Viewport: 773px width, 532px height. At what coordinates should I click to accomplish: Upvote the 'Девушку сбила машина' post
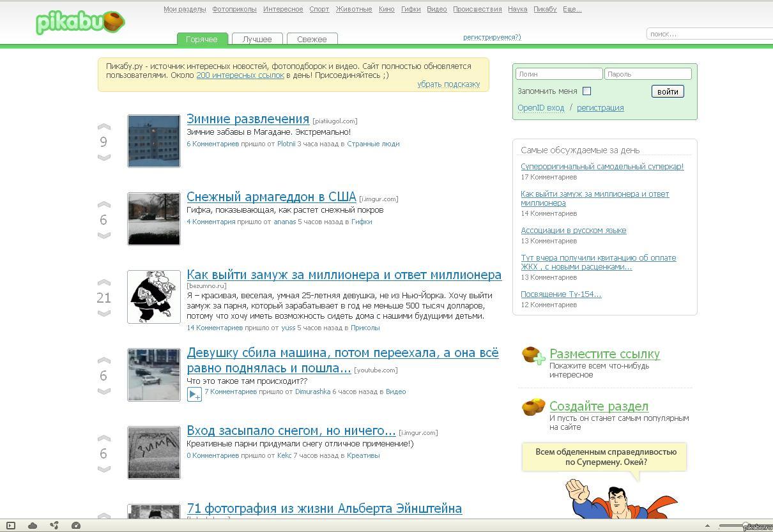104,361
